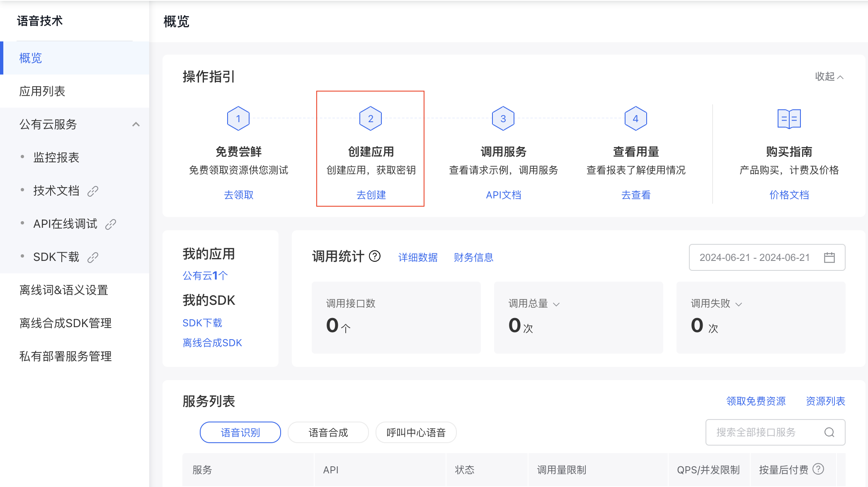Screen dimensions: 868x487
Task: Click the 去查看 link
Action: [x=636, y=195]
